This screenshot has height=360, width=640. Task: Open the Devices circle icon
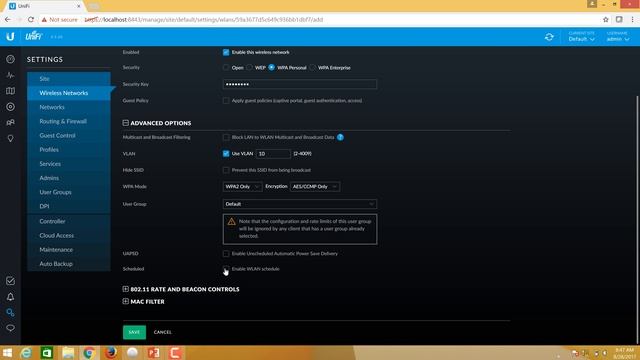tap(10, 107)
